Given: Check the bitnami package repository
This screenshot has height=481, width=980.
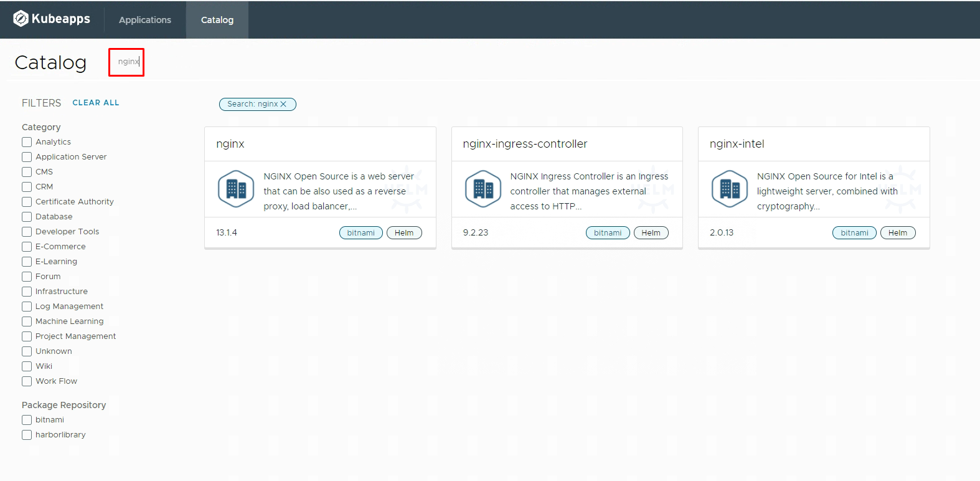Looking at the screenshot, I should [x=27, y=420].
